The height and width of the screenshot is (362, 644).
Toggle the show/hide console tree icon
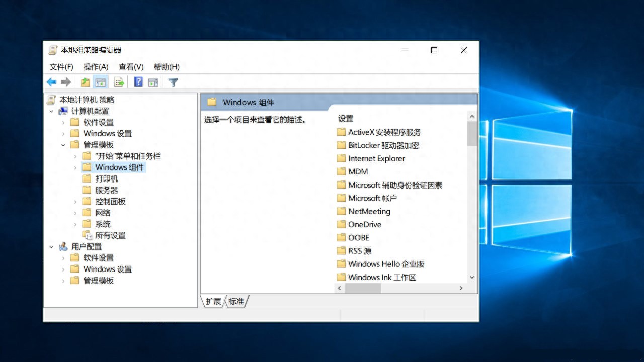pyautogui.click(x=101, y=82)
